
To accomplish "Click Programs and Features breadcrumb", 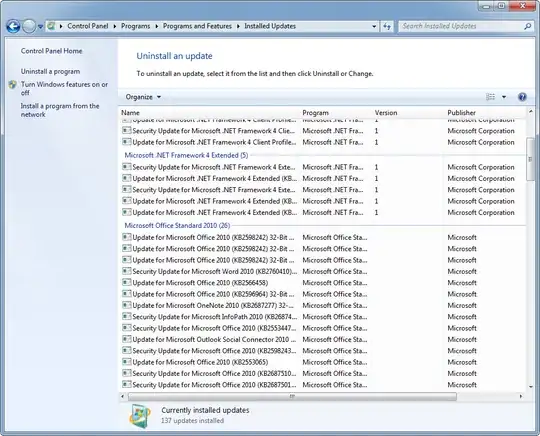I will [x=197, y=26].
